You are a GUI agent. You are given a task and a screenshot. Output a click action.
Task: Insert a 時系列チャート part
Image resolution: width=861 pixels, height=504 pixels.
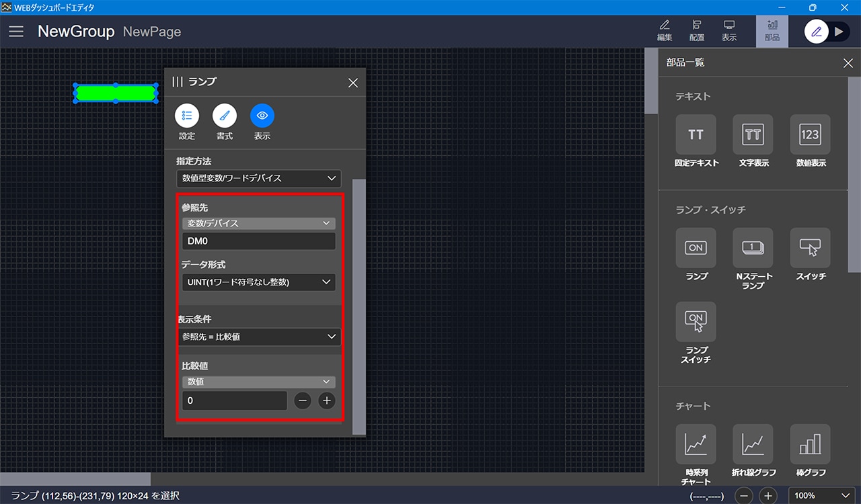696,444
